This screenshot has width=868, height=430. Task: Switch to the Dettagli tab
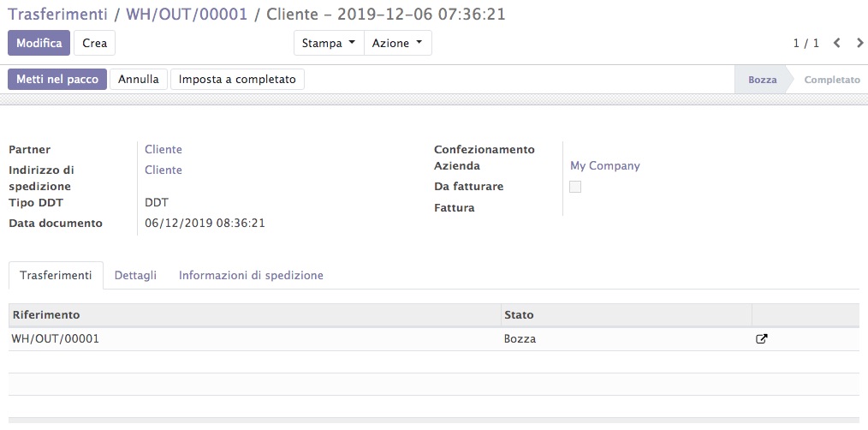pyautogui.click(x=135, y=276)
